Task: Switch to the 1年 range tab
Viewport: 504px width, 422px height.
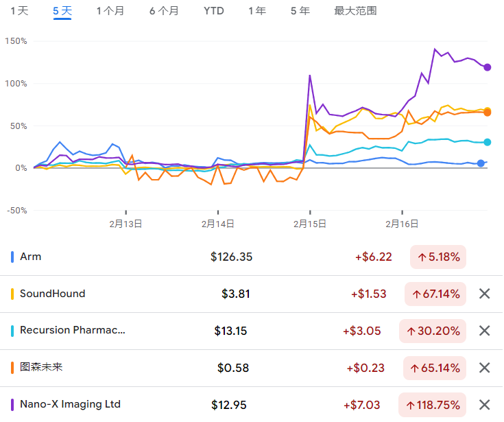Action: [x=257, y=11]
